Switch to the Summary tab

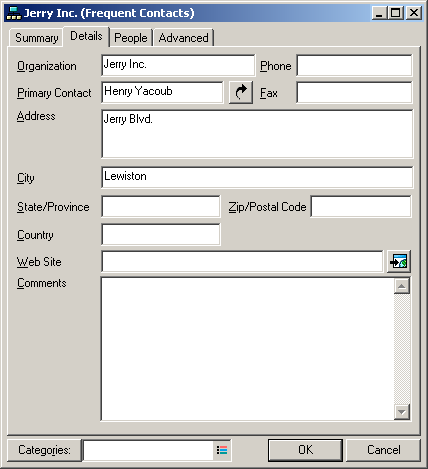pos(36,38)
